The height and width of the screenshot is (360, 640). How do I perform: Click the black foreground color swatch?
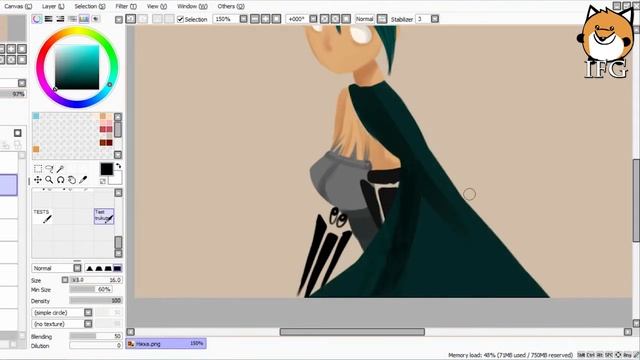[107, 169]
